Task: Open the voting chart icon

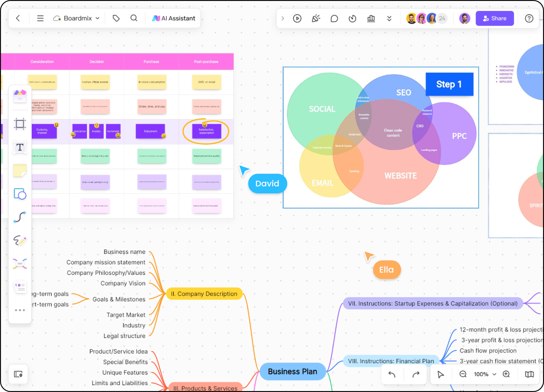Action: pyautogui.click(x=371, y=18)
